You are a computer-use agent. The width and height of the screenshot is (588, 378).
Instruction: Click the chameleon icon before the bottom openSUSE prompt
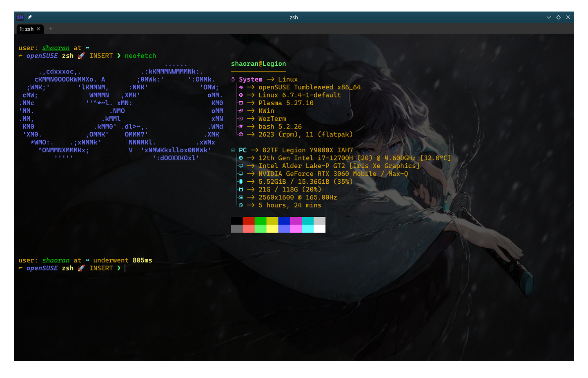[20, 268]
